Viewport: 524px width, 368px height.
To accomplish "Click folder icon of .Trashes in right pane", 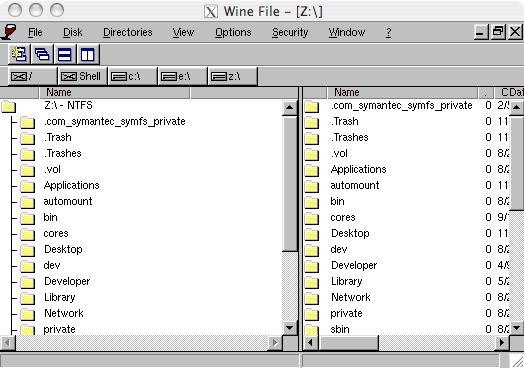I will 311,138.
